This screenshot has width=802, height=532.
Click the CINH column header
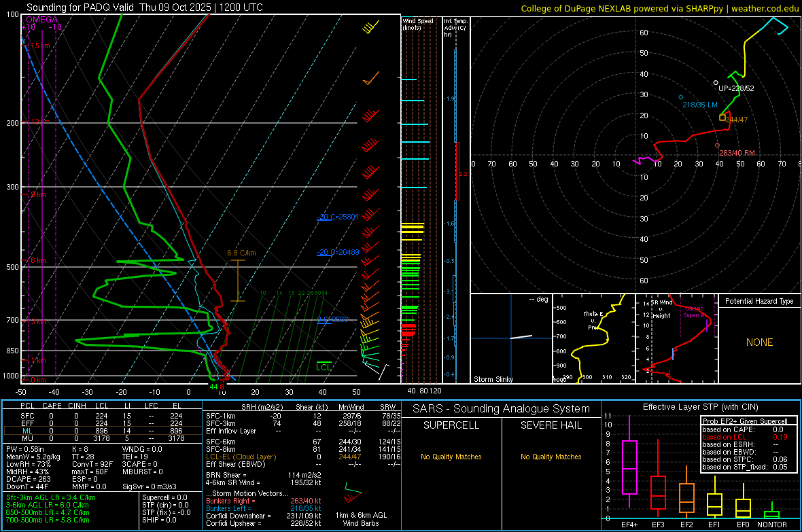(x=77, y=406)
